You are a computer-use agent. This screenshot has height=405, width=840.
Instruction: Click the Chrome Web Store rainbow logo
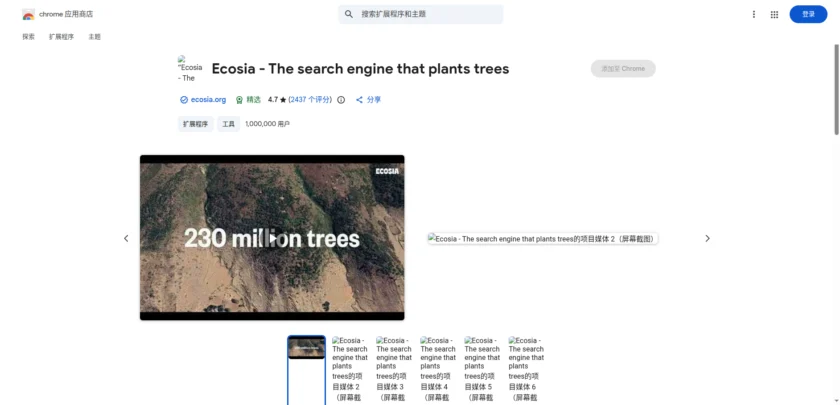pyautogui.click(x=28, y=14)
